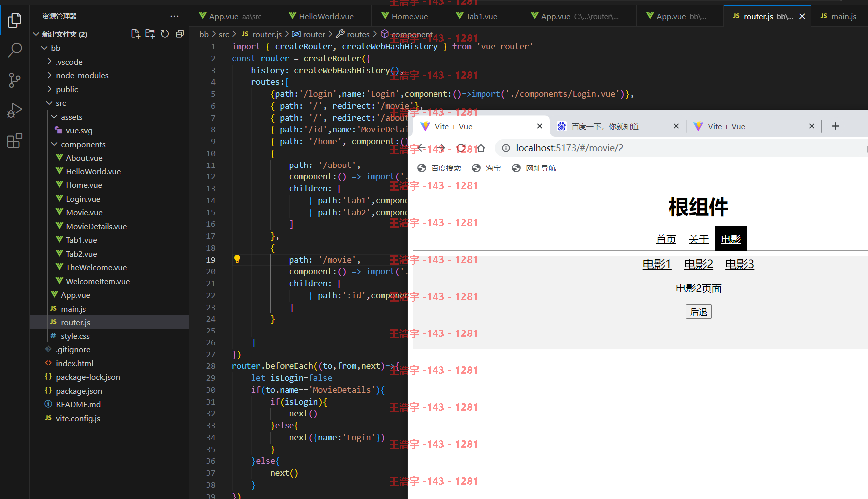Open the Source Control view
The image size is (868, 499).
coord(15,80)
